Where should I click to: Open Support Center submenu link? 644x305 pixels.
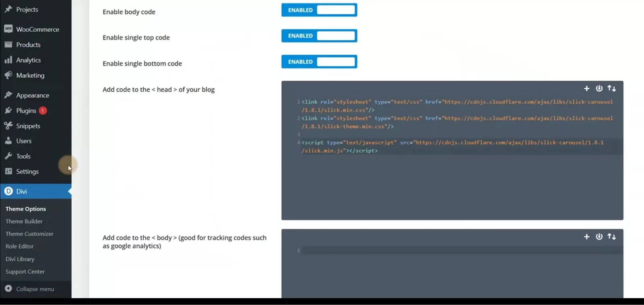click(x=25, y=272)
